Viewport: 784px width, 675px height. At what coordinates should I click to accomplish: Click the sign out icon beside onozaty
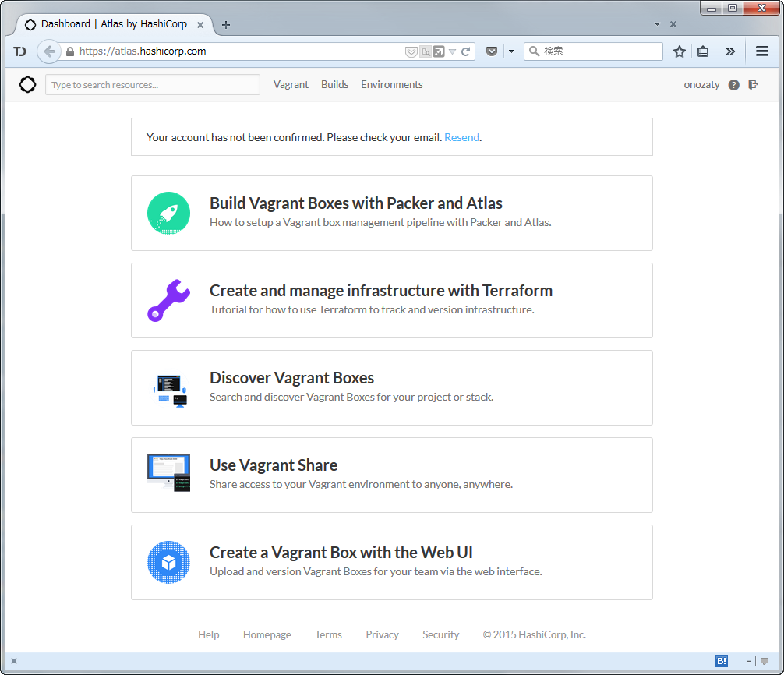coord(753,85)
